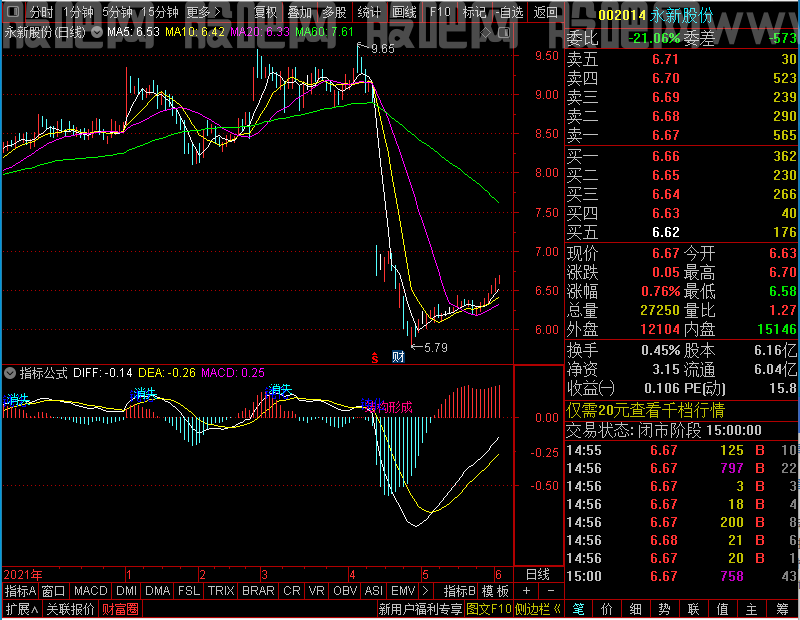This screenshot has height=620, width=800.
Task: Click 买一 price 6.66
Action: (x=665, y=156)
